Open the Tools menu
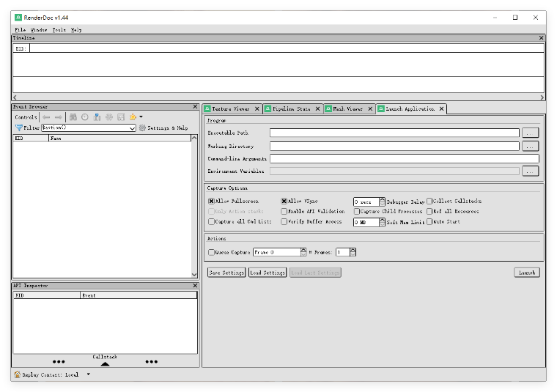 click(59, 30)
